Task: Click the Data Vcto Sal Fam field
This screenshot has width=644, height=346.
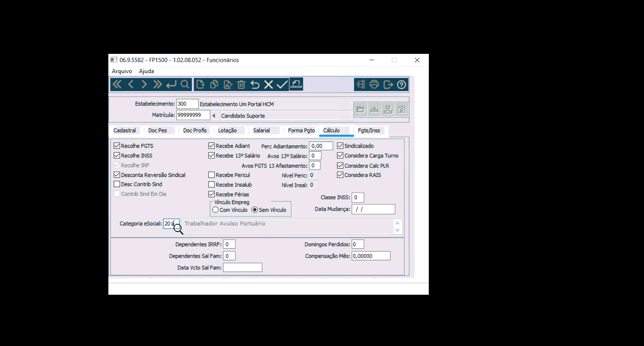Action: point(243,268)
